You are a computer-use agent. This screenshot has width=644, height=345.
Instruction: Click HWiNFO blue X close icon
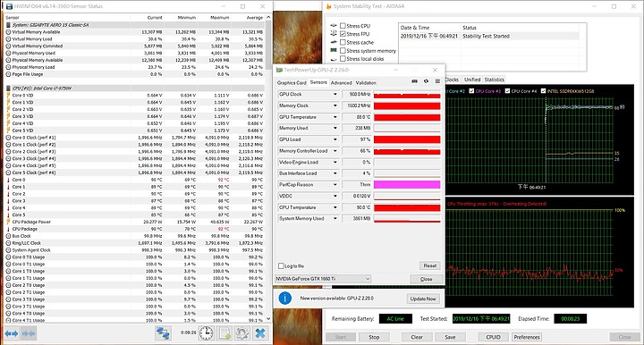(260, 333)
